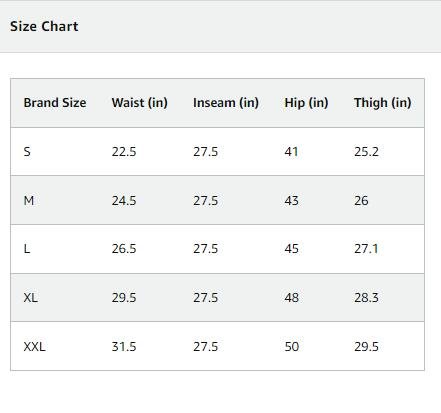The image size is (441, 413).
Task: Click the Size Chart heading
Action: coord(44,26)
